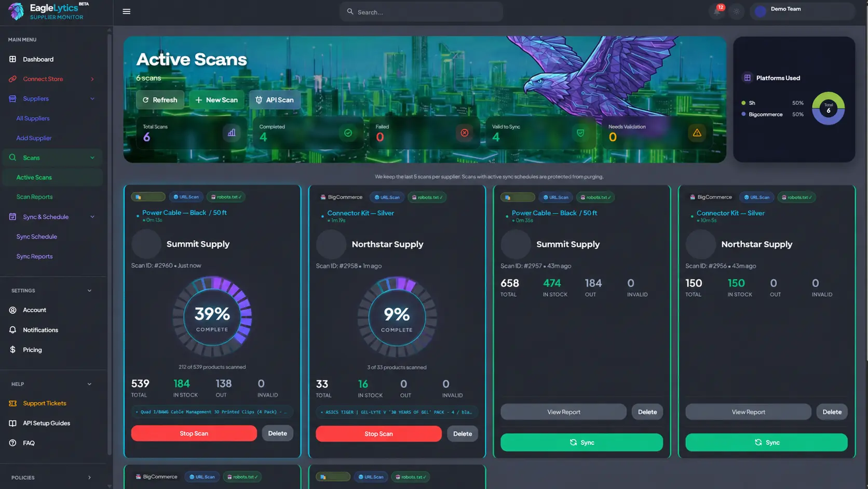
Task: Collapse the Scans section chevron
Action: [92, 157]
